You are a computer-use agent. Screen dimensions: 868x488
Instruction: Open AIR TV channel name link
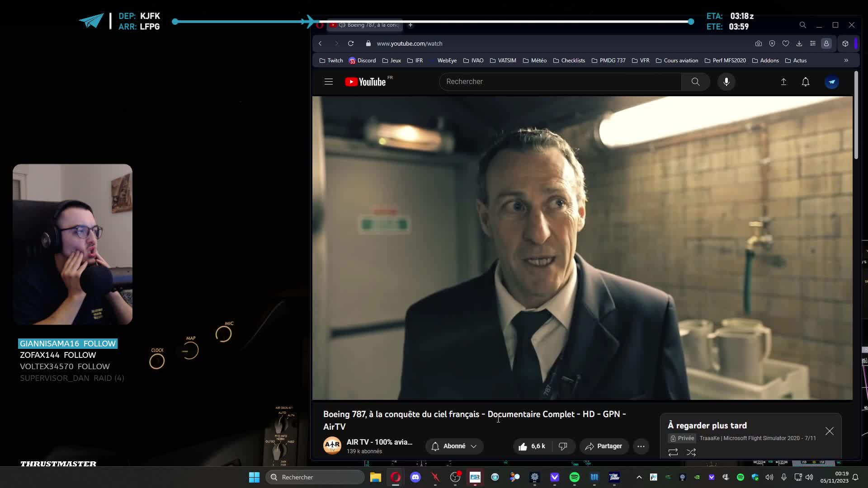tap(379, 442)
